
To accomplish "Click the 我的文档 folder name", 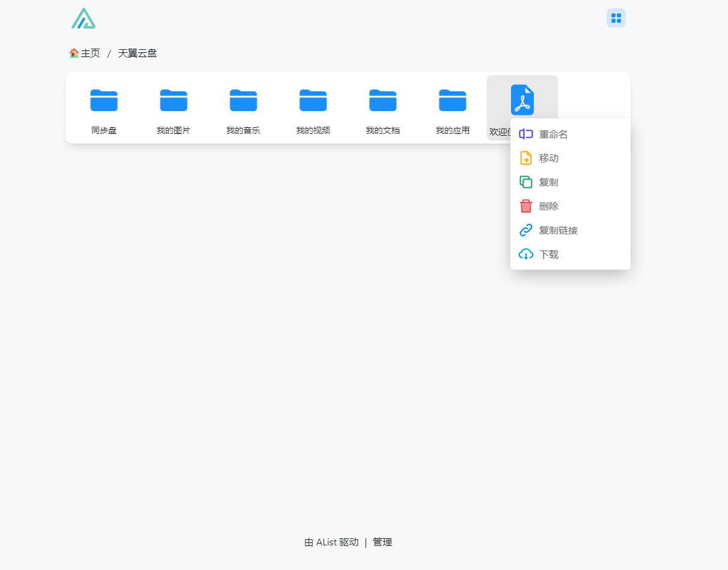I will point(383,130).
